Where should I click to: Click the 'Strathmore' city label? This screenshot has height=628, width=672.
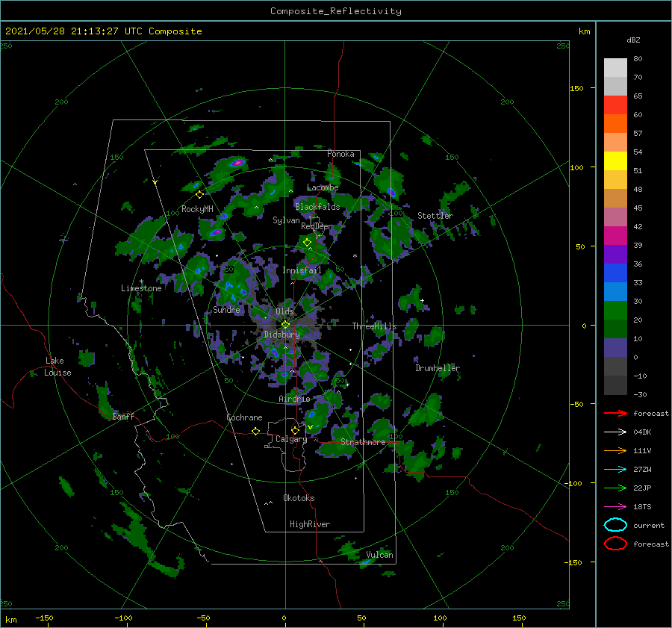coord(363,442)
